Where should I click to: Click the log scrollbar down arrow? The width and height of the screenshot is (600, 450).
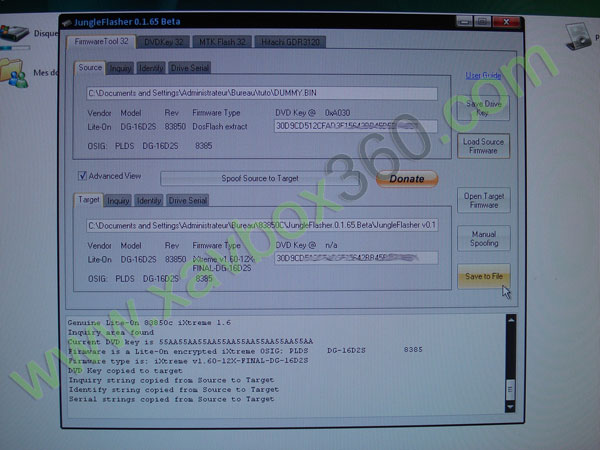pyautogui.click(x=510, y=406)
